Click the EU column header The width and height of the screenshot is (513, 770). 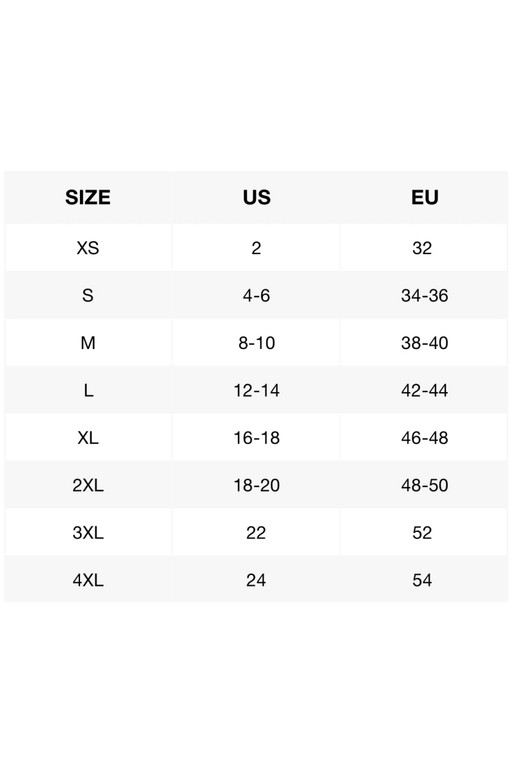pos(425,197)
